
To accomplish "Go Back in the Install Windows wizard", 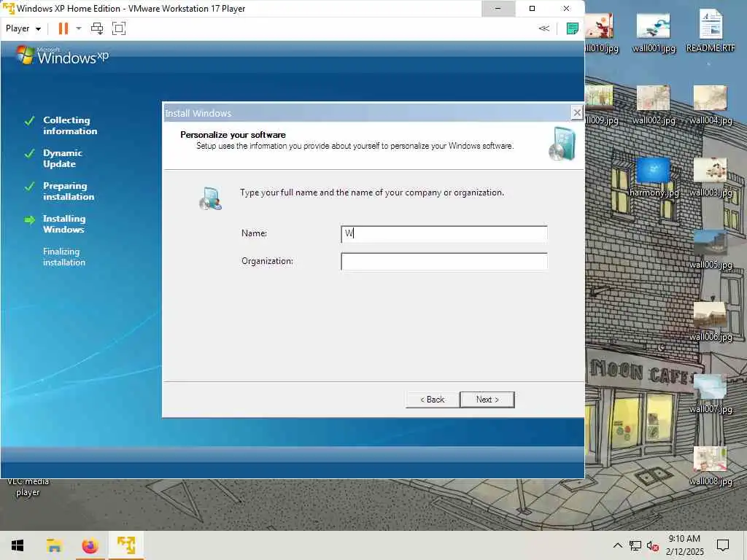I will tap(432, 400).
